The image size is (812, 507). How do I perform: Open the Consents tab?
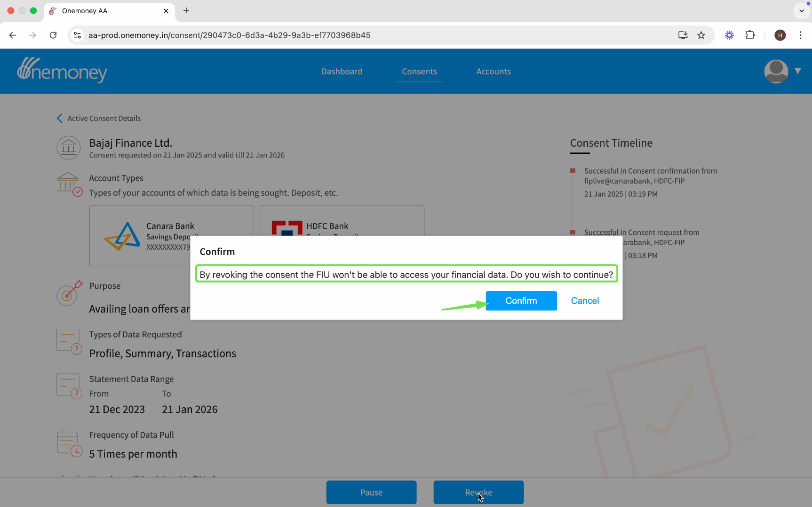pos(419,71)
